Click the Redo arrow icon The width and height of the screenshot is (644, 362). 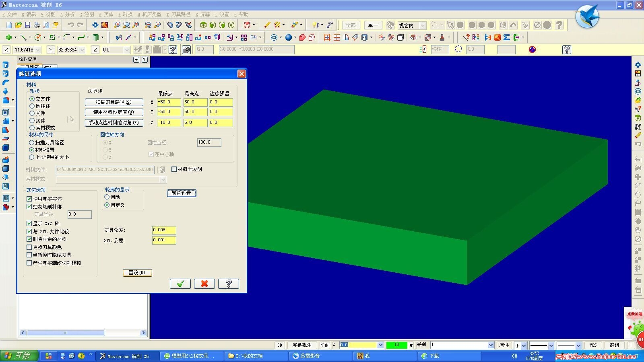click(80, 25)
